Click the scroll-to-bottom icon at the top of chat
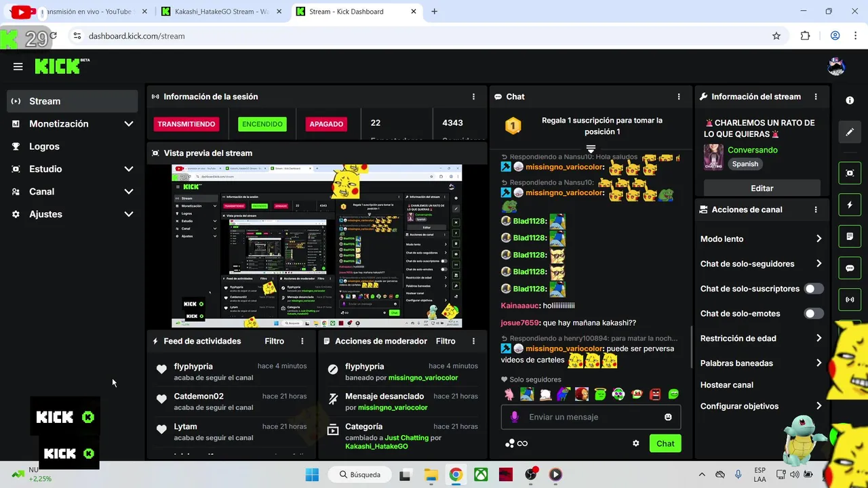868x488 pixels. (x=591, y=148)
